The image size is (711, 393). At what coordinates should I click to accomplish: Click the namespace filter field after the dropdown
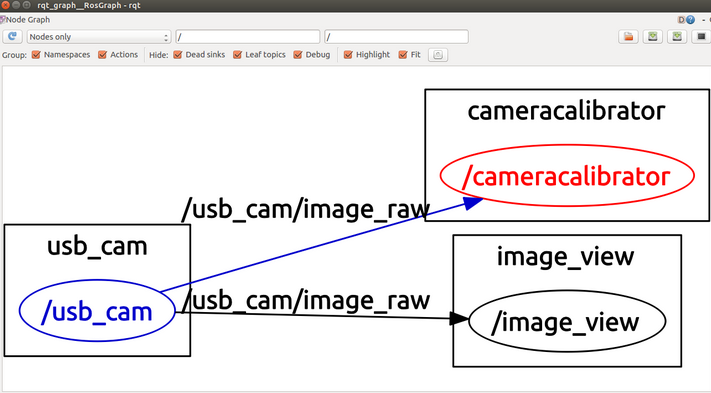point(248,37)
